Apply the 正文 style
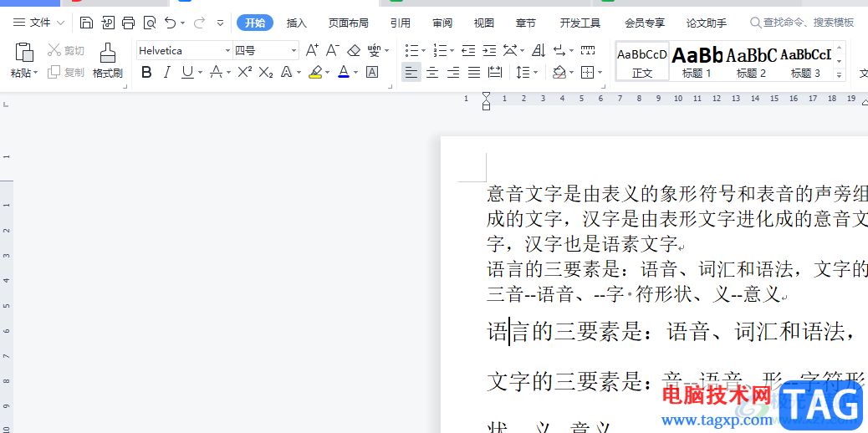868x433 pixels. tap(642, 61)
